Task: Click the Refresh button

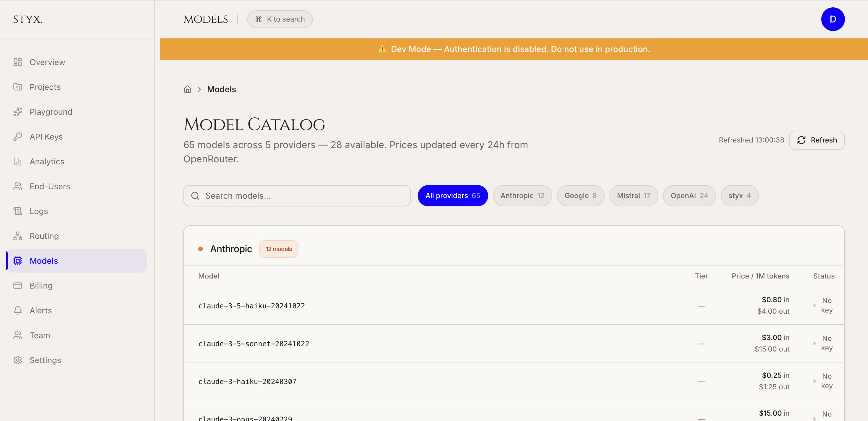Action: coord(817,140)
